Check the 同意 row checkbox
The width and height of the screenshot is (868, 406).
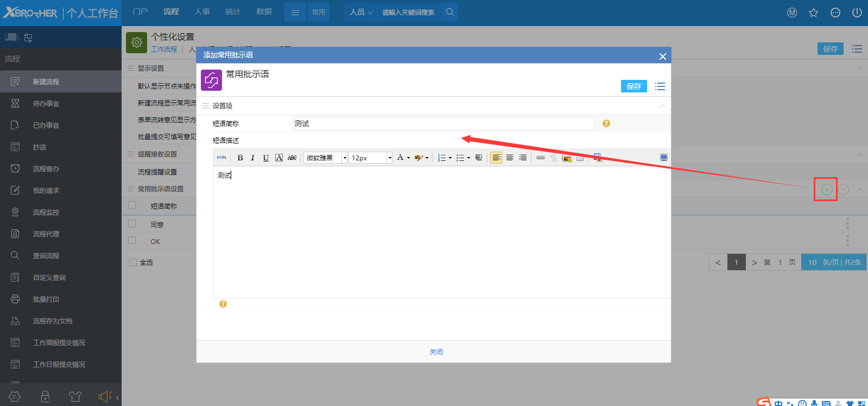(x=132, y=223)
